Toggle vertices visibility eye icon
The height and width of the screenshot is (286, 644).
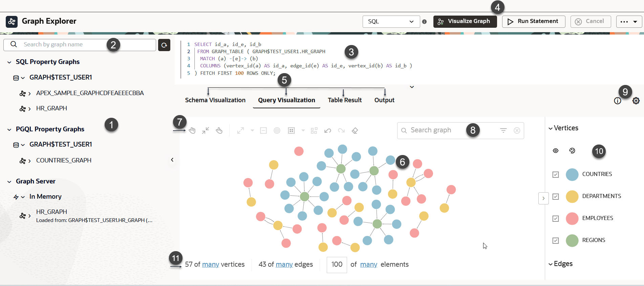[x=556, y=151]
